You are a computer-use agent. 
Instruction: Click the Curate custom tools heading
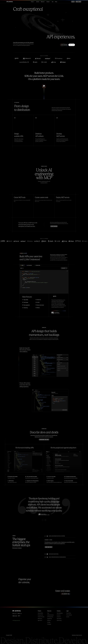(x=41, y=198)
